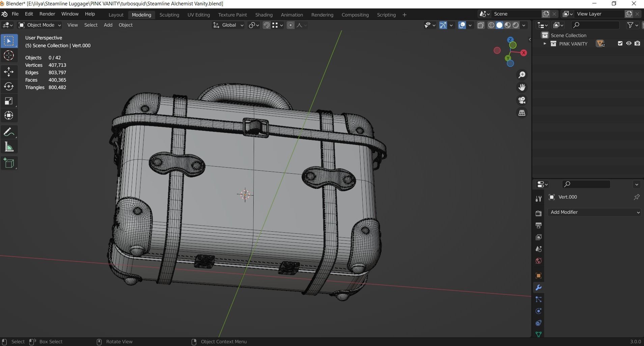Image resolution: width=644 pixels, height=346 pixels.
Task: Switch to the UV Editing workspace
Action: 199,15
